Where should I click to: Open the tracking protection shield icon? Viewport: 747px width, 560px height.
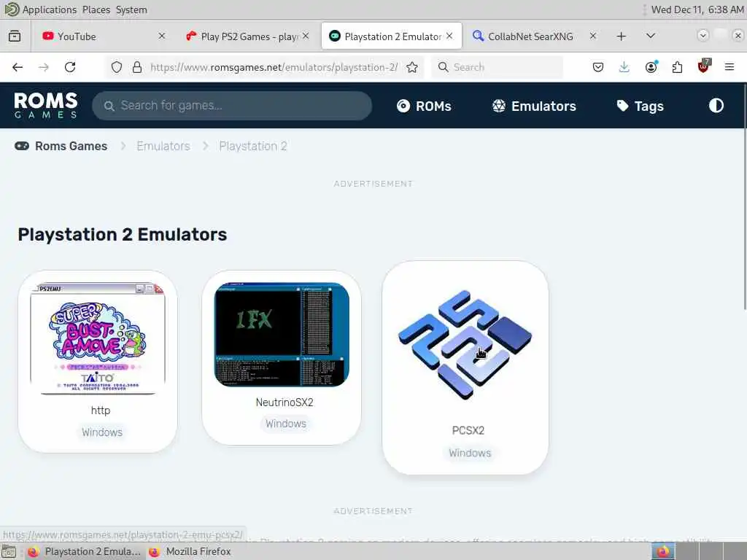[x=117, y=67]
